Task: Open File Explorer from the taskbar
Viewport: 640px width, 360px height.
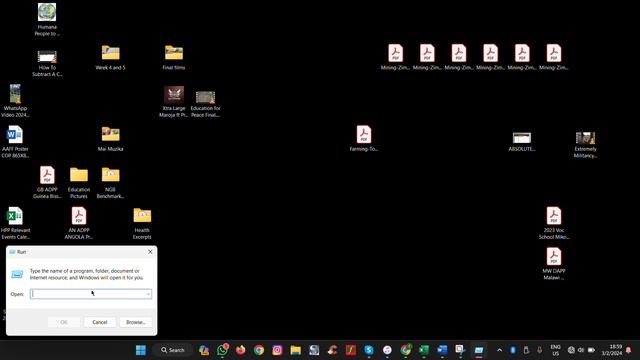Action: pos(296,350)
